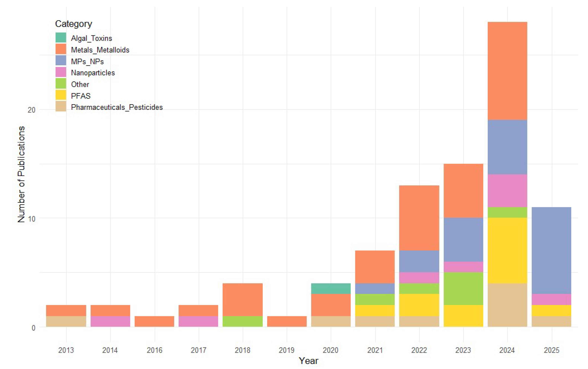Click the Algal_Toxins legend color swatch
Image resolution: width=588 pixels, height=369 pixels.
coord(60,38)
